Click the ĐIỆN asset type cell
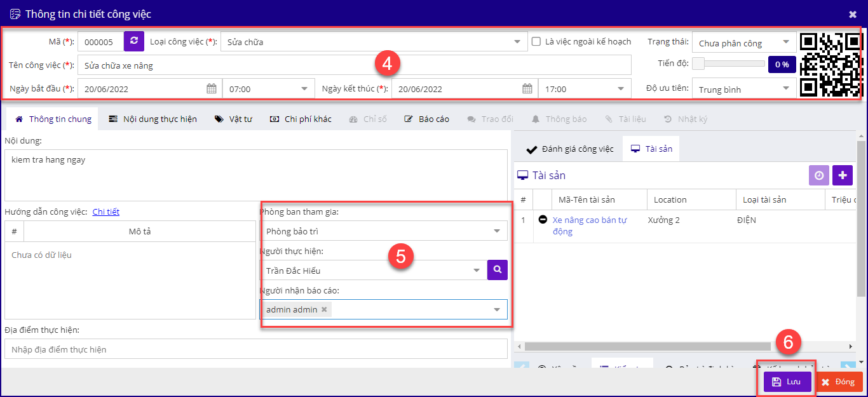Viewport: 868px width, 397px height. [x=746, y=220]
